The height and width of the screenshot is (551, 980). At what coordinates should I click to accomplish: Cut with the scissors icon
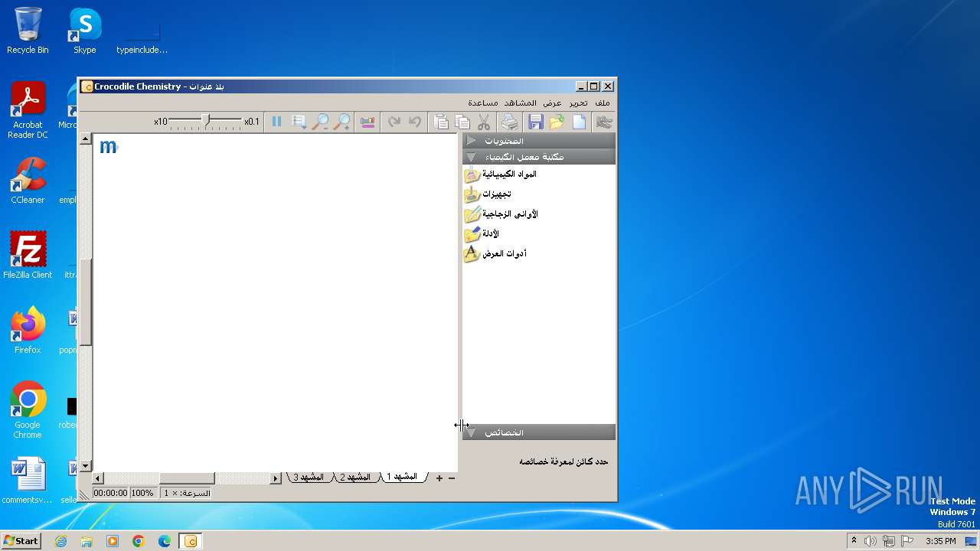pyautogui.click(x=484, y=122)
